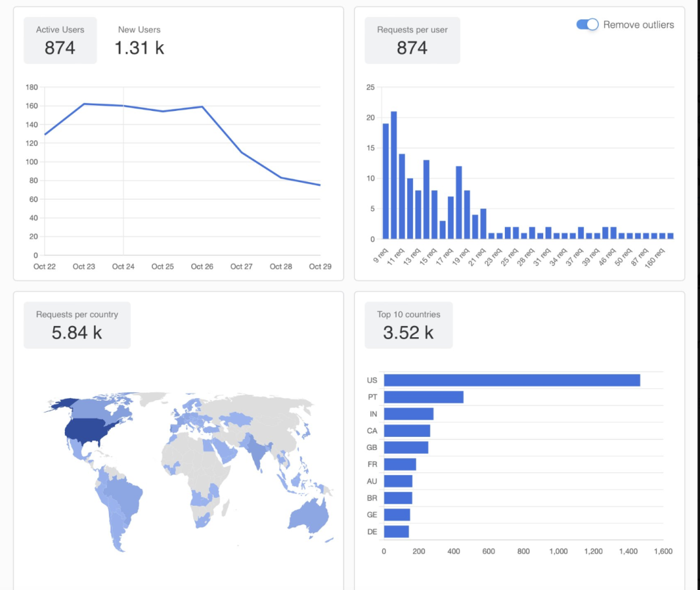Click the AU bar in countries chart
The height and width of the screenshot is (590, 700).
tap(398, 481)
